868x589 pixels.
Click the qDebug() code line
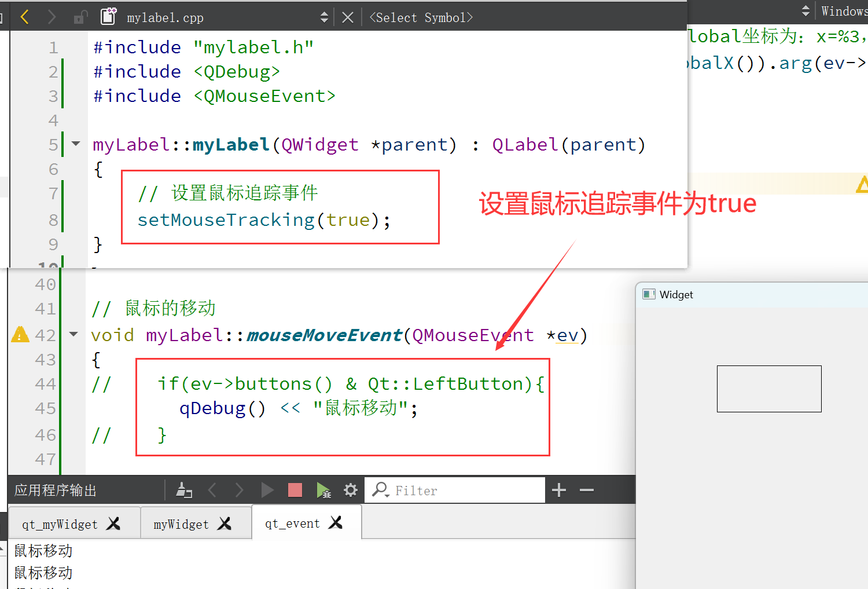pos(299,408)
